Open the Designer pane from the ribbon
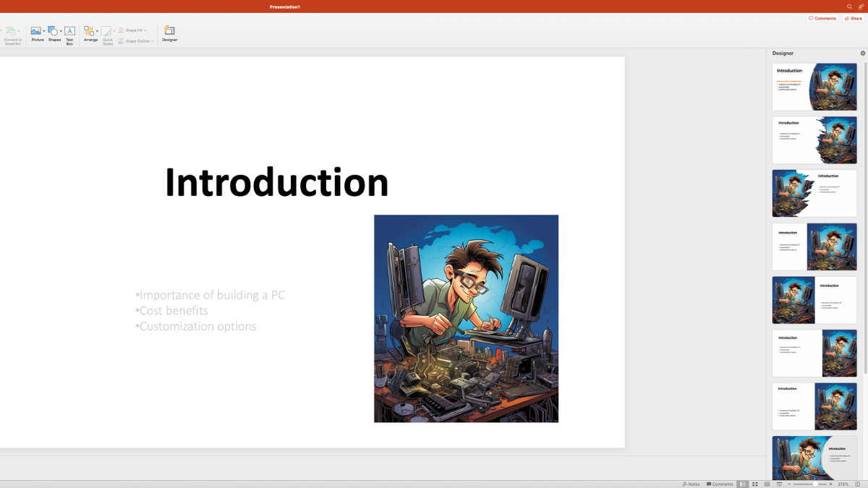This screenshot has height=488, width=868. coord(169,33)
